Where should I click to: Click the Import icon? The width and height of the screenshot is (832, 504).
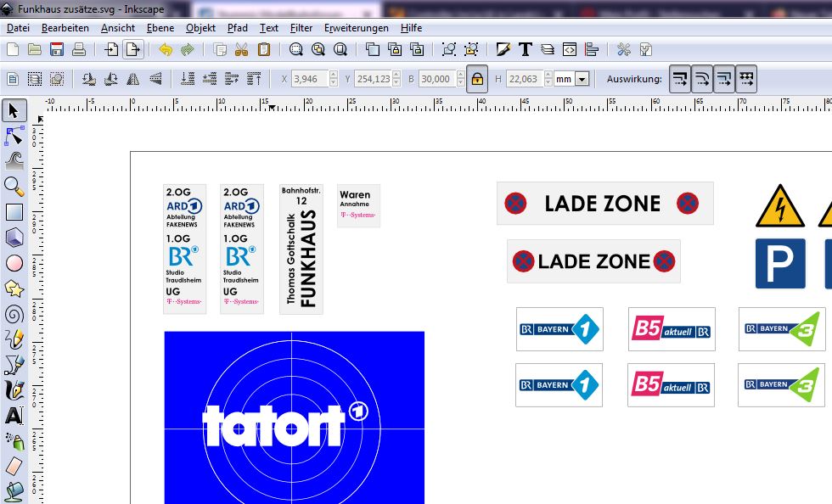pyautogui.click(x=111, y=50)
